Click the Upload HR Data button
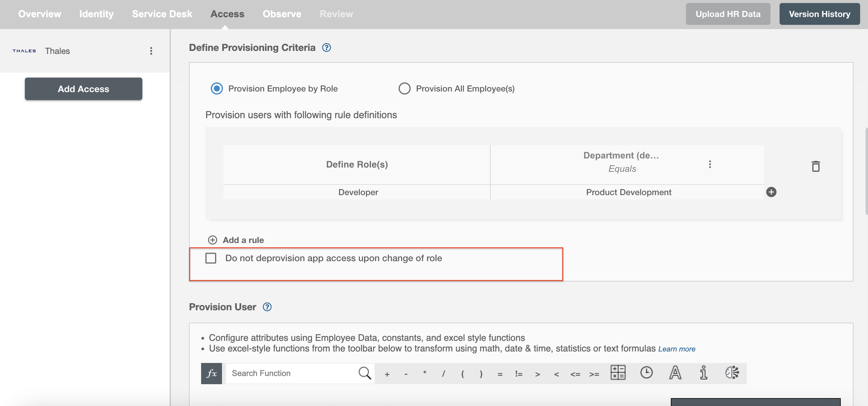The width and height of the screenshot is (868, 406). point(728,13)
